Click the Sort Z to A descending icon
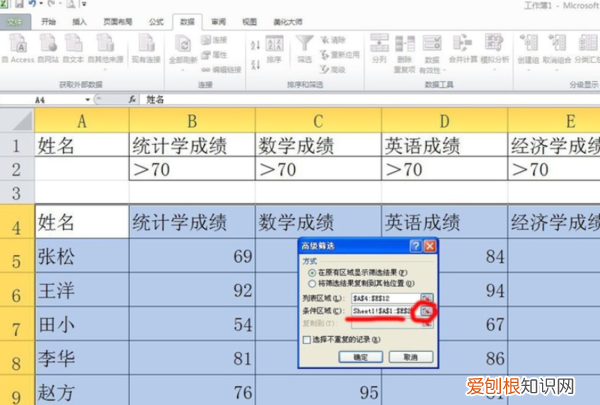The image size is (600, 405). pyautogui.click(x=255, y=64)
